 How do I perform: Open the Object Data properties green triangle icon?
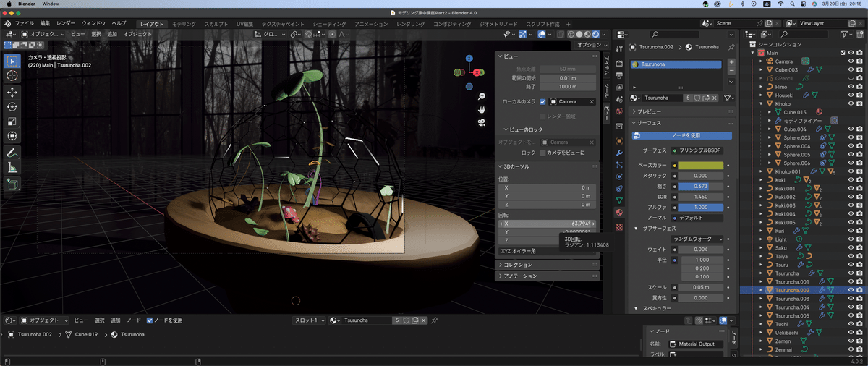pyautogui.click(x=619, y=200)
